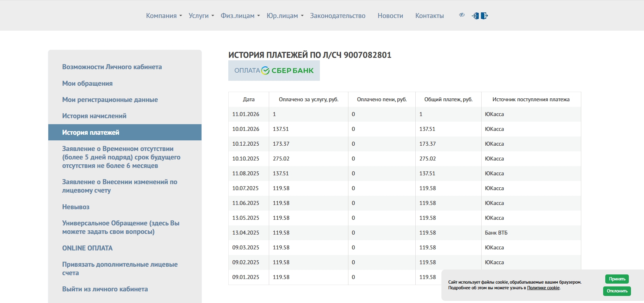The height and width of the screenshot is (303, 644).
Task: Click the logout door icon with outward arrow
Action: pyautogui.click(x=484, y=16)
